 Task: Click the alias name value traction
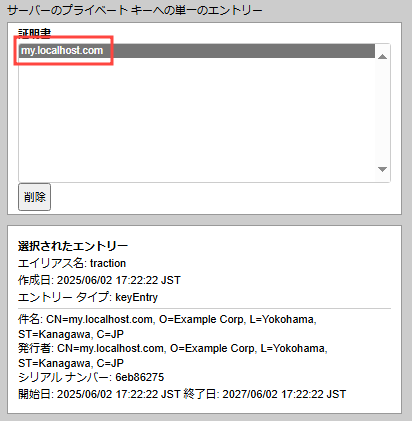click(108, 263)
